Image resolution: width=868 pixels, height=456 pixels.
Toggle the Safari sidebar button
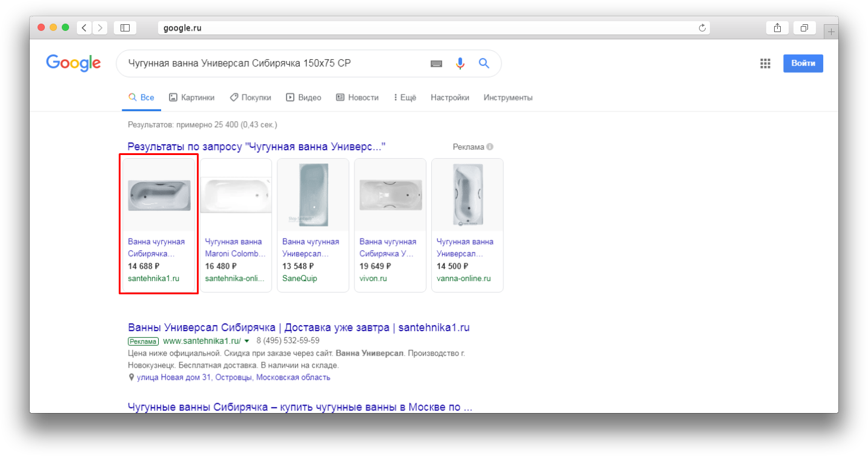click(125, 28)
